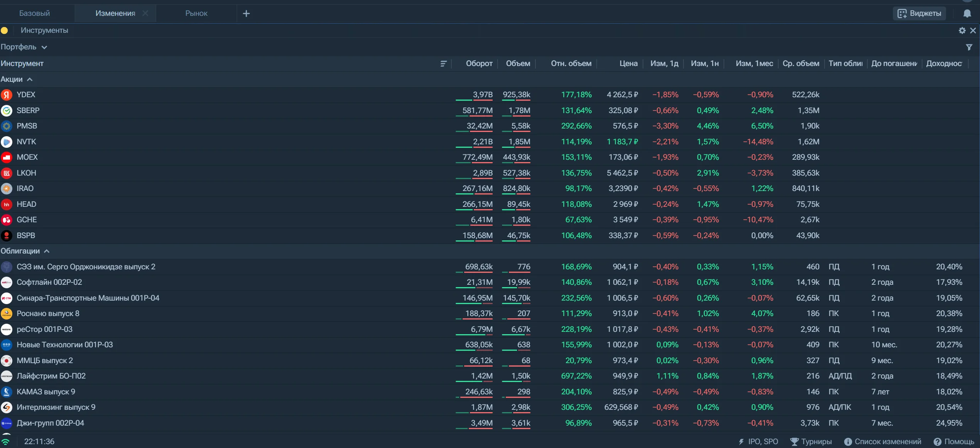980x448 pixels.
Task: Open IPO, SPO link
Action: pyautogui.click(x=758, y=442)
